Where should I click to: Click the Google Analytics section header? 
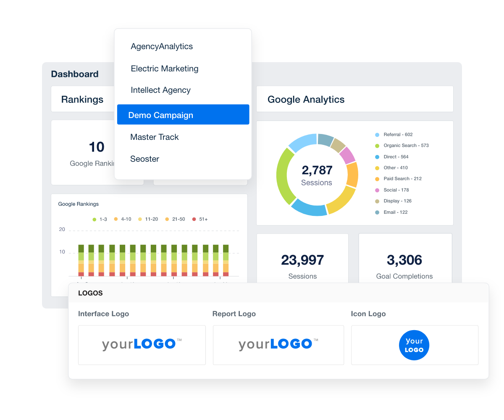point(355,99)
